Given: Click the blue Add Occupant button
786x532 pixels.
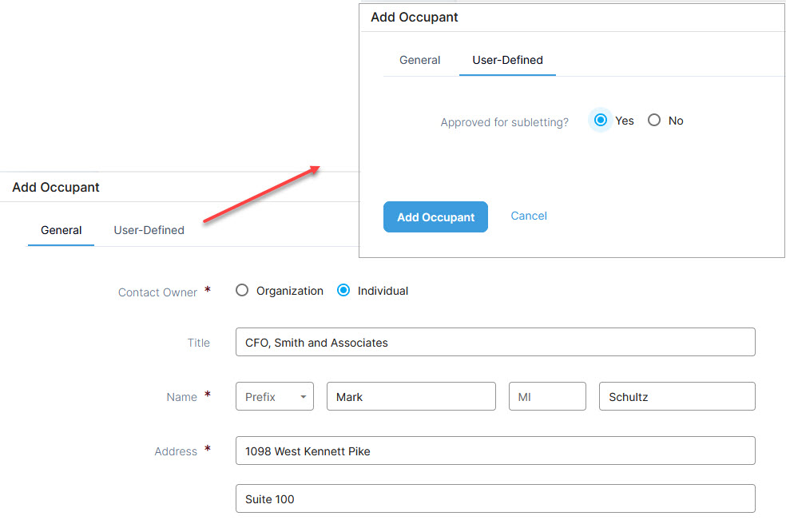Looking at the screenshot, I should 435,217.
